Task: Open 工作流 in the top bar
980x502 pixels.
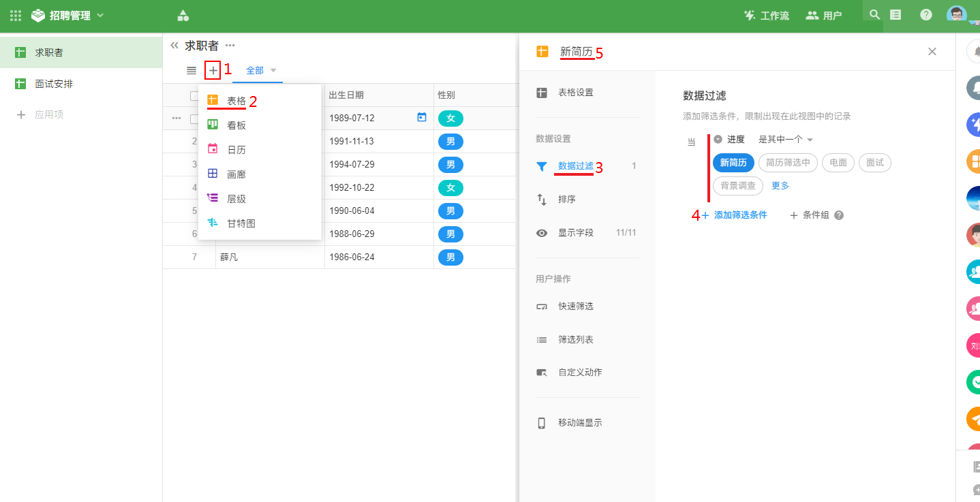Action: (766, 15)
